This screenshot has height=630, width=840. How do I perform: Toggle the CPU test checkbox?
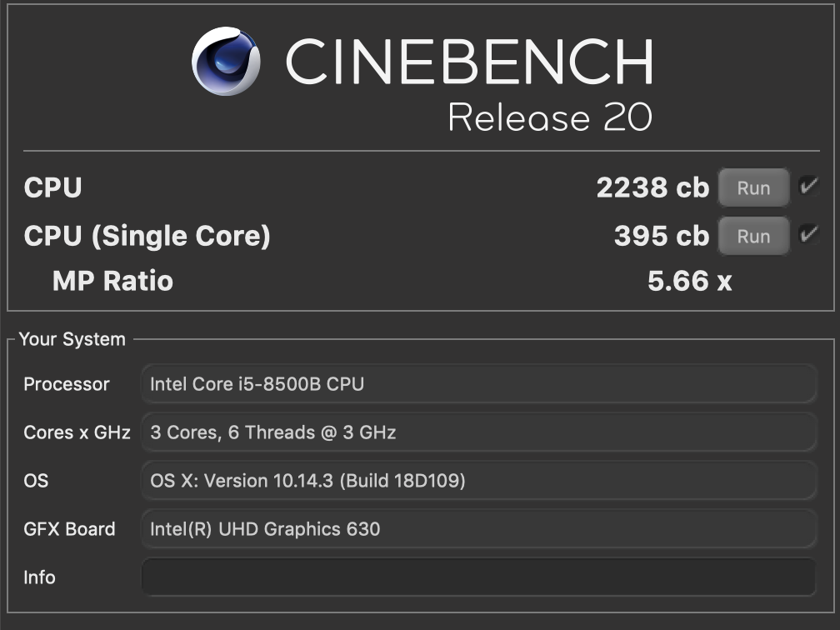pos(807,186)
